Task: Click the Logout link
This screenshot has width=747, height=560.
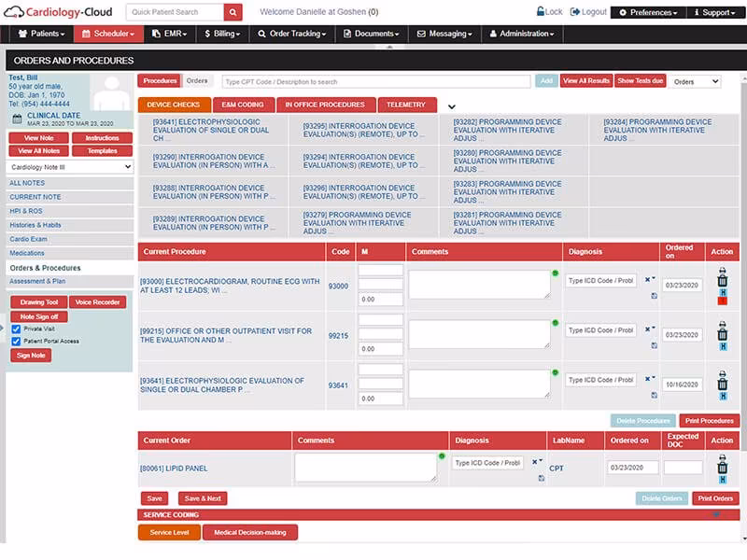Action: 588,11
